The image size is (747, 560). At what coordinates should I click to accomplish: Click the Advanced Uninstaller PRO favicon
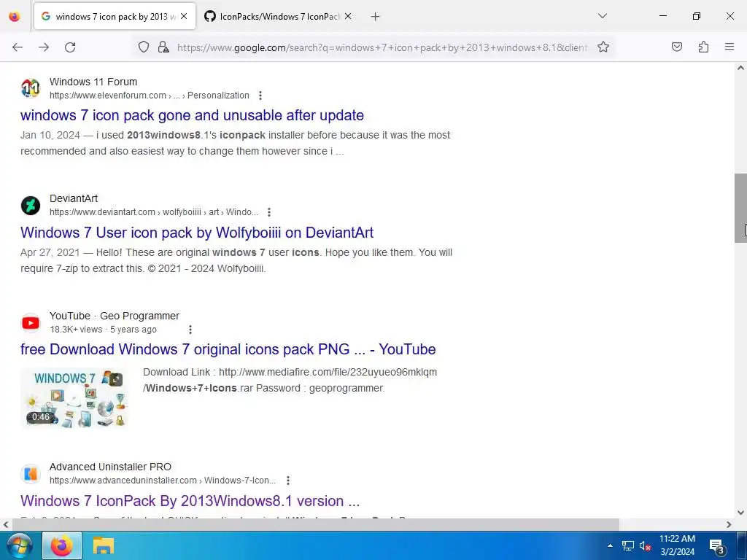click(31, 474)
